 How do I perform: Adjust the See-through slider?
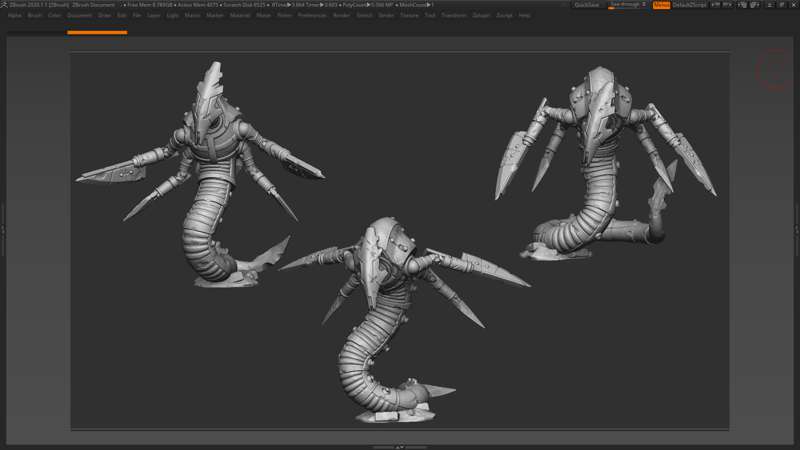628,5
